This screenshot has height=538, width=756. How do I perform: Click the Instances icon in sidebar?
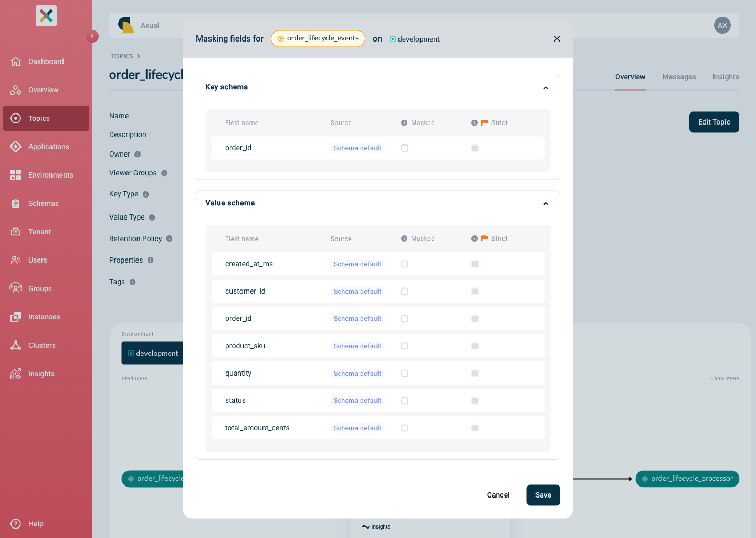tap(16, 317)
